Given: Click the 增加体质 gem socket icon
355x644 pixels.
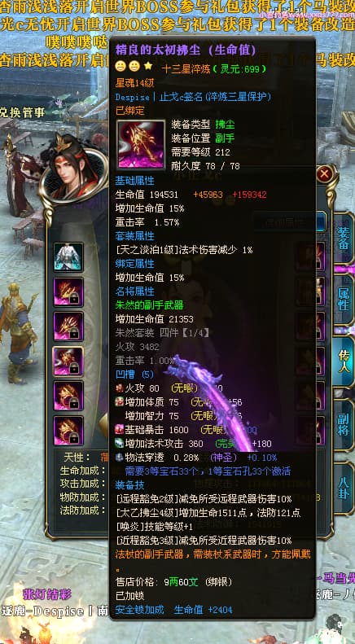Looking at the screenshot, I should [120, 402].
